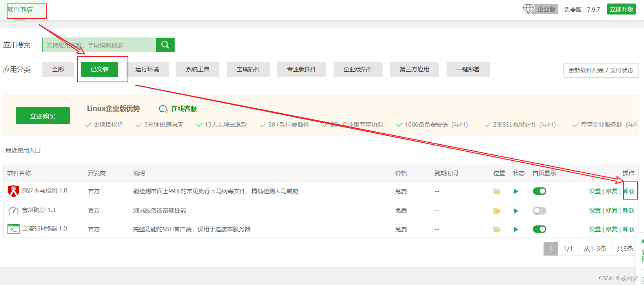Open 在线客服 link
Viewport: 644px width, 285px height.
click(x=184, y=109)
